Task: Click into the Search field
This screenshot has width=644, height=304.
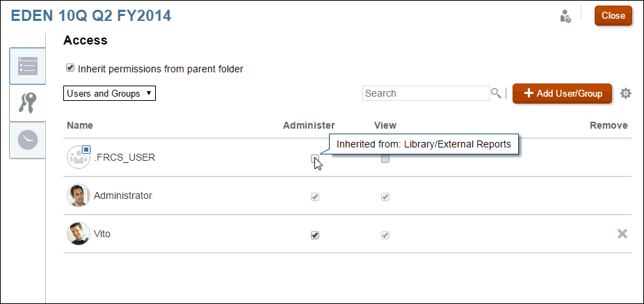Action: [x=426, y=93]
